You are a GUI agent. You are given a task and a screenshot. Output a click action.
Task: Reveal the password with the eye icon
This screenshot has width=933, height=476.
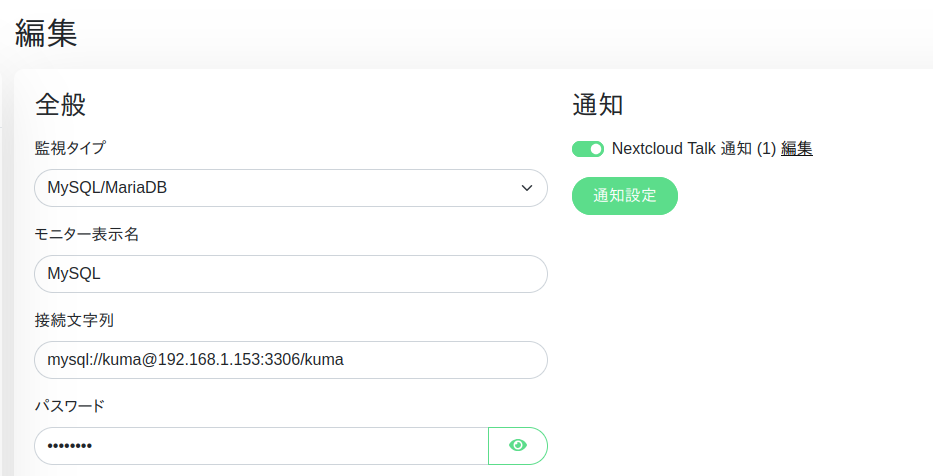[517, 446]
